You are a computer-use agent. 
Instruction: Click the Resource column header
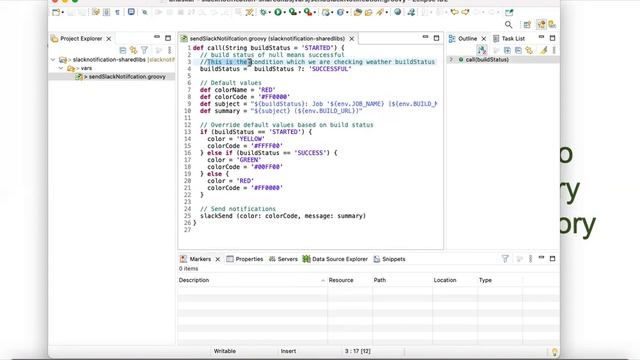click(x=350, y=280)
